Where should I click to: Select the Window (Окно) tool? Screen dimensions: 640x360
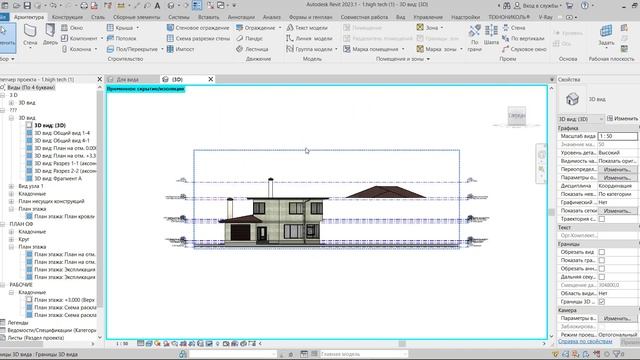point(72,28)
